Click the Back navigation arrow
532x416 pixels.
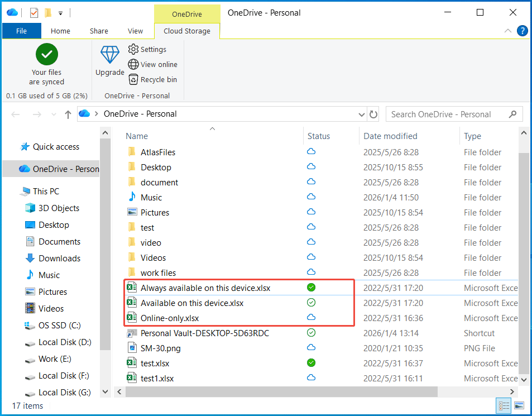point(16,114)
